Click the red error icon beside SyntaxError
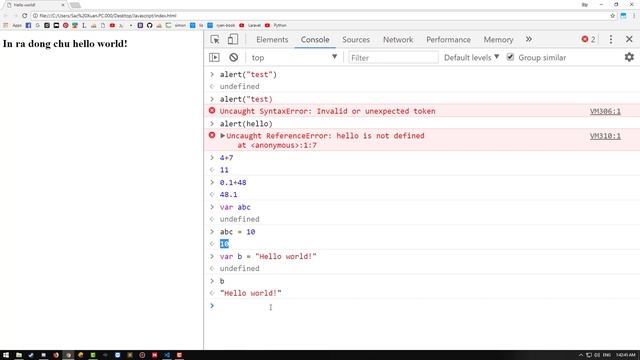 [212, 111]
